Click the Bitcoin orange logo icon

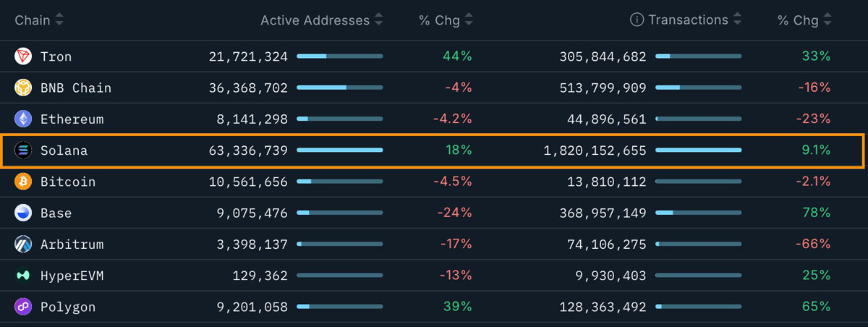point(23,182)
